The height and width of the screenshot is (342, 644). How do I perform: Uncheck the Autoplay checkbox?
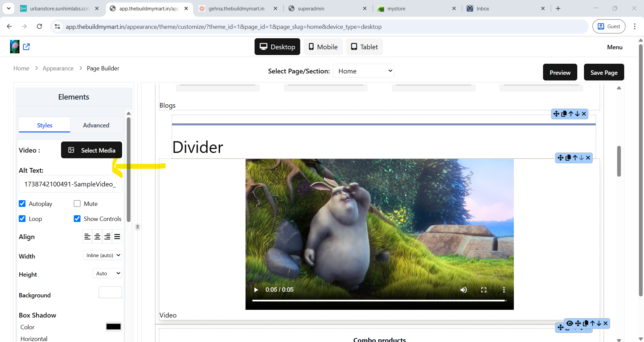point(22,204)
